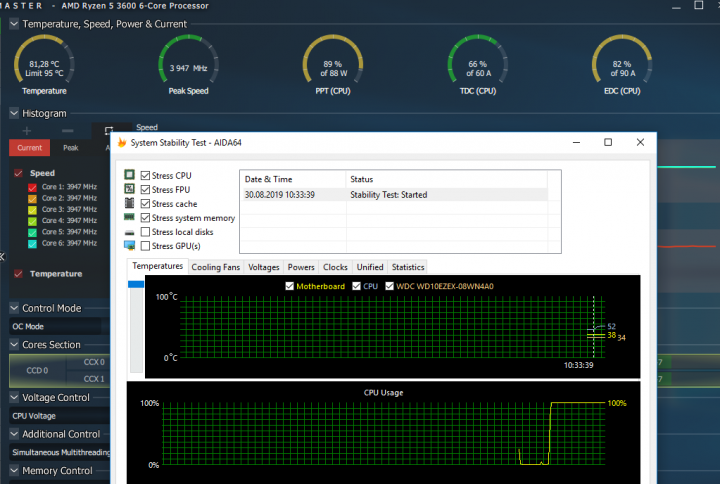The height and width of the screenshot is (484, 720).
Task: Uncheck WDC WD10EZEX drive graph checkbox
Action: 389,286
